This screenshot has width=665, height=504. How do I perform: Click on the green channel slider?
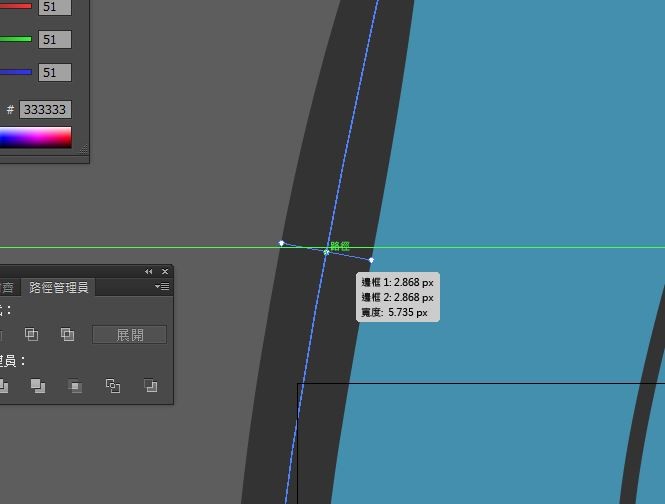click(16, 39)
